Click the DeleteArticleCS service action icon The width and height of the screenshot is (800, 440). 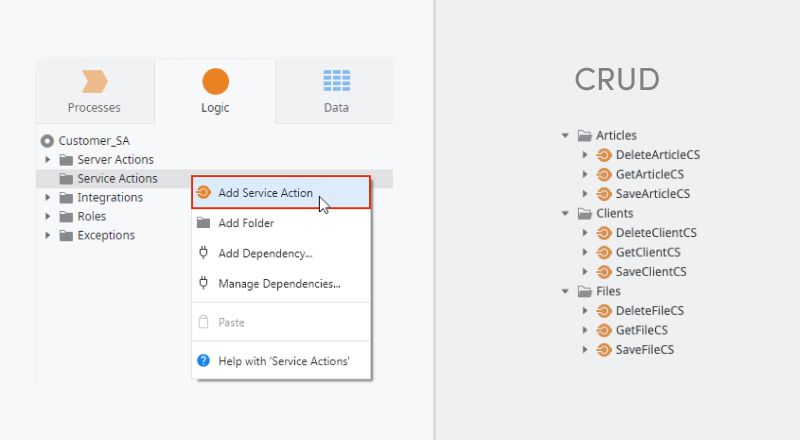tap(604, 155)
